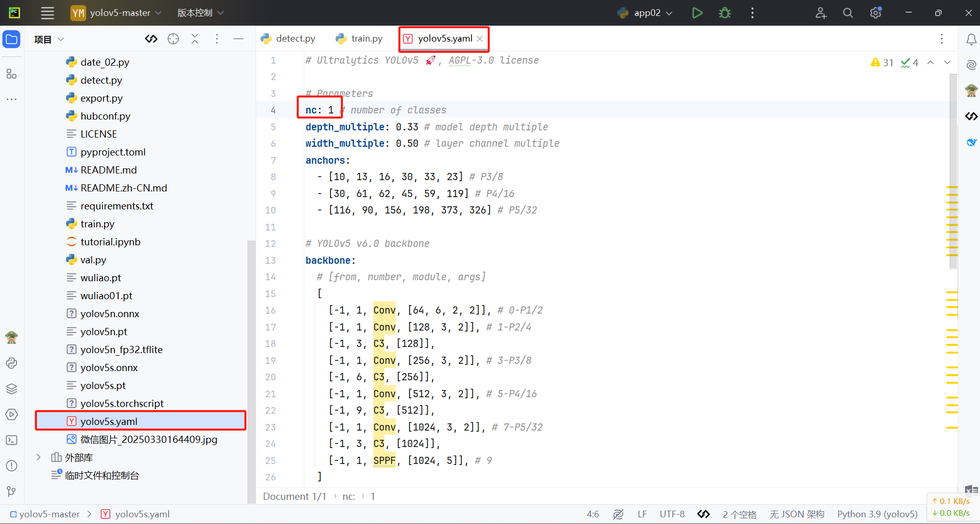Click 4 typos indicator
Viewport: 980px width, 524px height.
pos(909,63)
